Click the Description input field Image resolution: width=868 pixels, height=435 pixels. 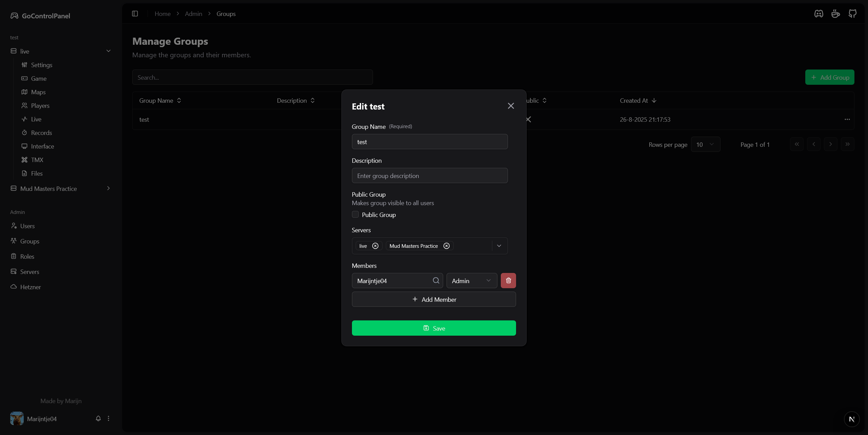tap(430, 176)
